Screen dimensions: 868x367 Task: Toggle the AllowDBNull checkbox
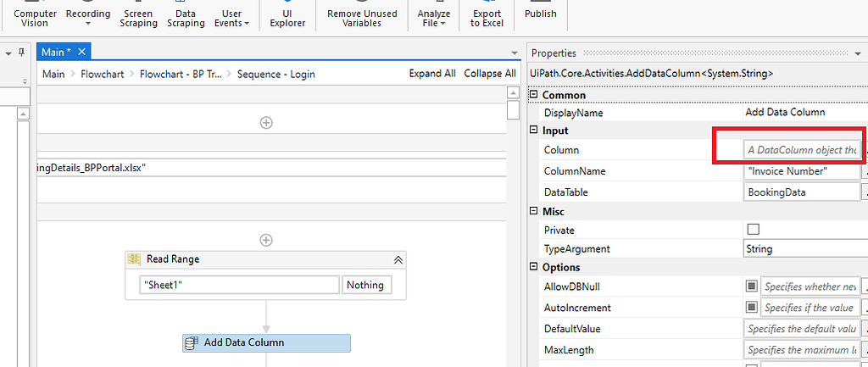751,286
